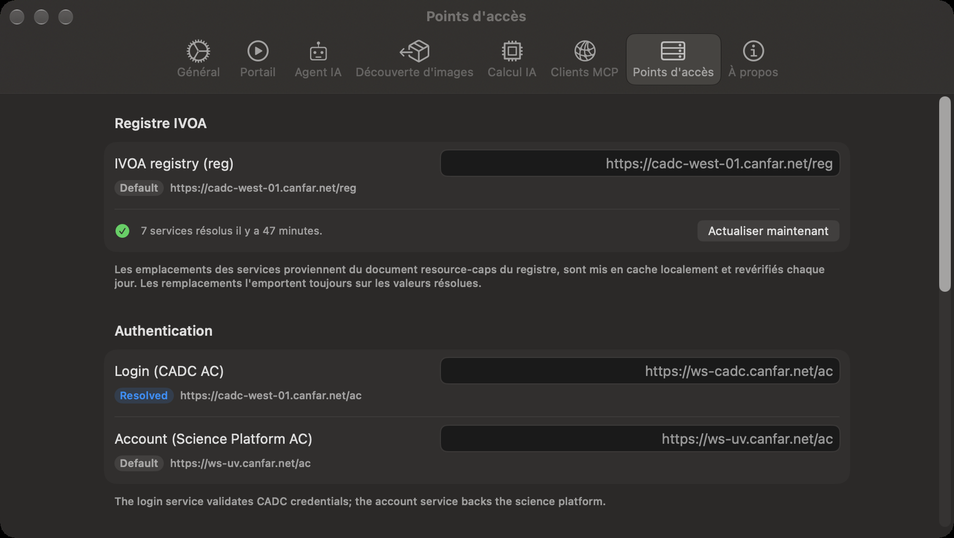Click the 'Authentication' section heading
The image size is (954, 538).
[164, 330]
